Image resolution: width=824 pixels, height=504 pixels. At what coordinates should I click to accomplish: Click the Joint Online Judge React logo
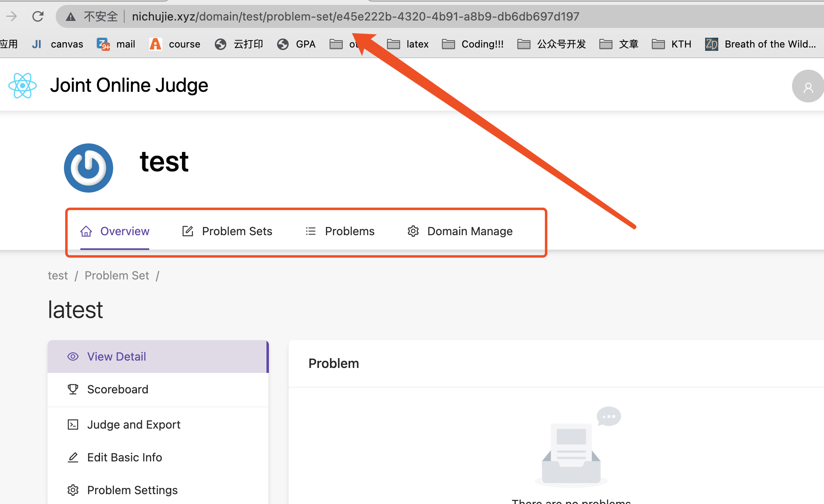[x=22, y=85]
